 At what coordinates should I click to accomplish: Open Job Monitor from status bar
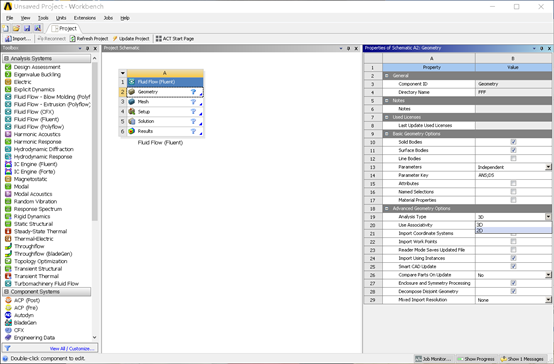click(434, 359)
